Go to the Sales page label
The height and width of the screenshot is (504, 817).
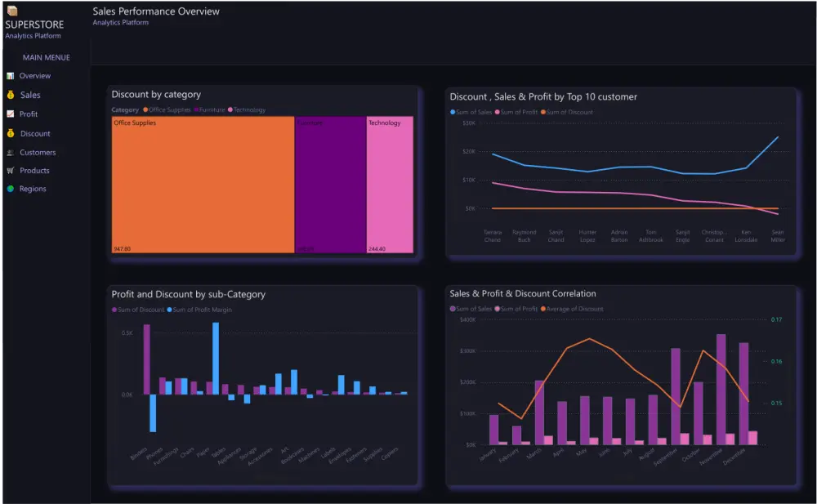point(30,95)
